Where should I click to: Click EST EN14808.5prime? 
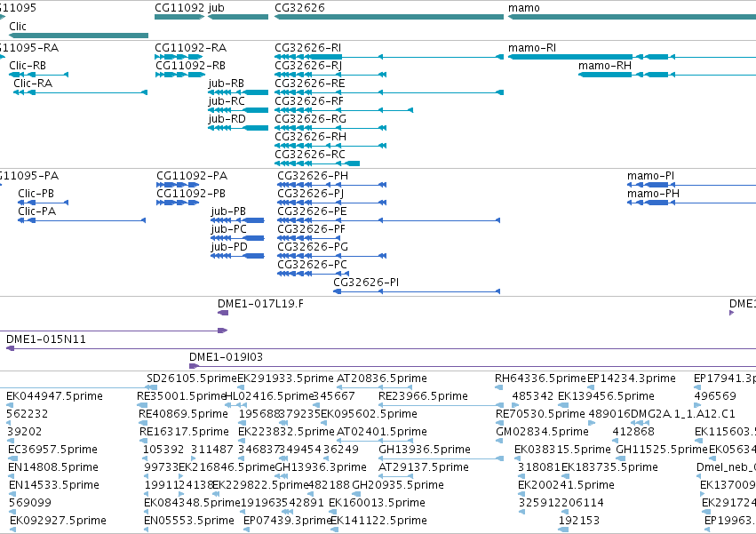(x=12, y=475)
